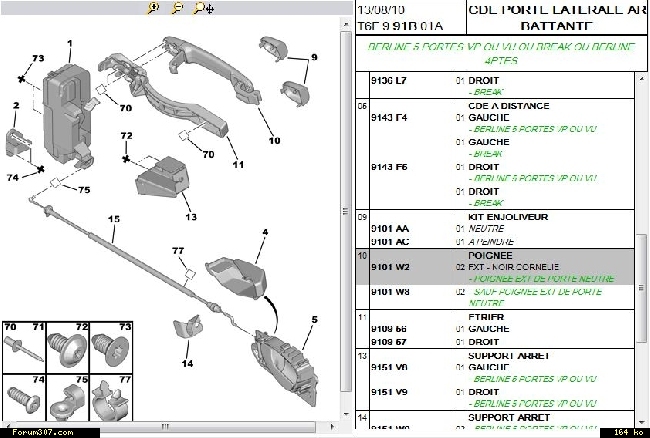This screenshot has width=650, height=438.
Task: Select part reference 9101 AC
Action: point(390,242)
